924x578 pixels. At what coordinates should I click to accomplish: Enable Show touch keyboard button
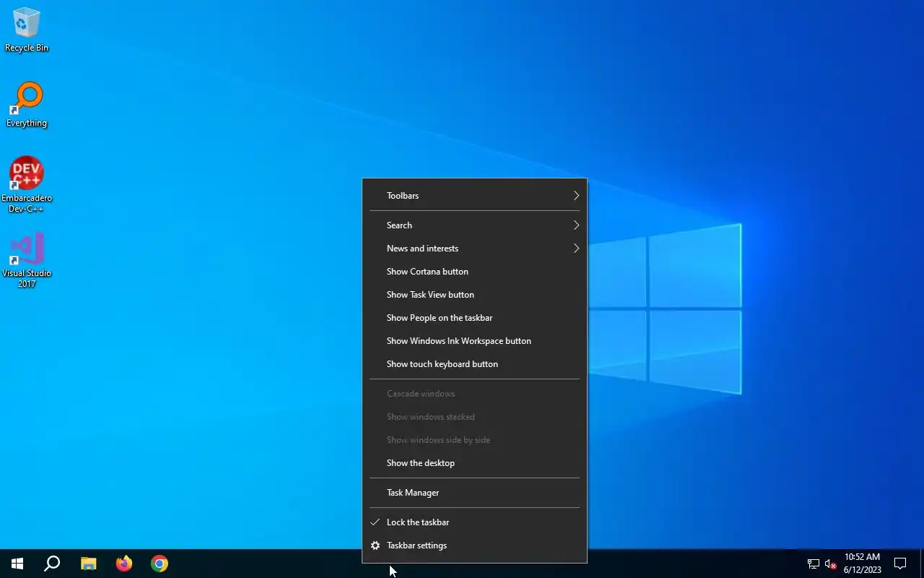tap(474, 364)
